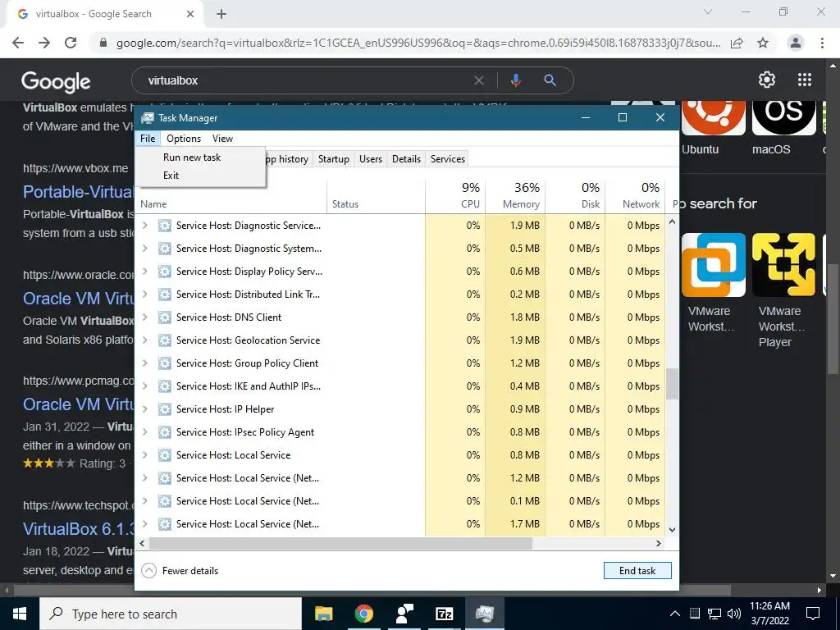Click gear icon of Service Host: Local Service row
The image size is (840, 630).
pyautogui.click(x=164, y=455)
